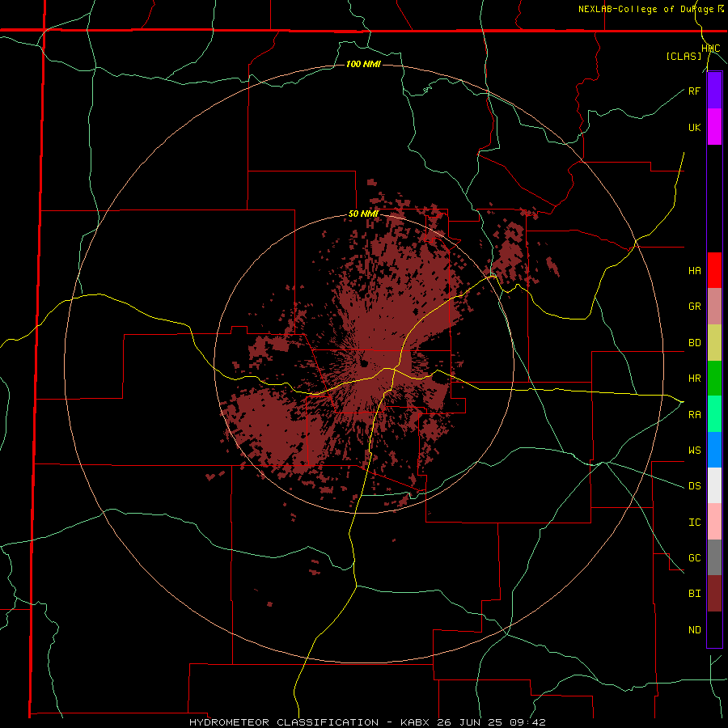Viewport: 728px width, 728px height.
Task: Click the IC legend label
Action: (x=694, y=523)
